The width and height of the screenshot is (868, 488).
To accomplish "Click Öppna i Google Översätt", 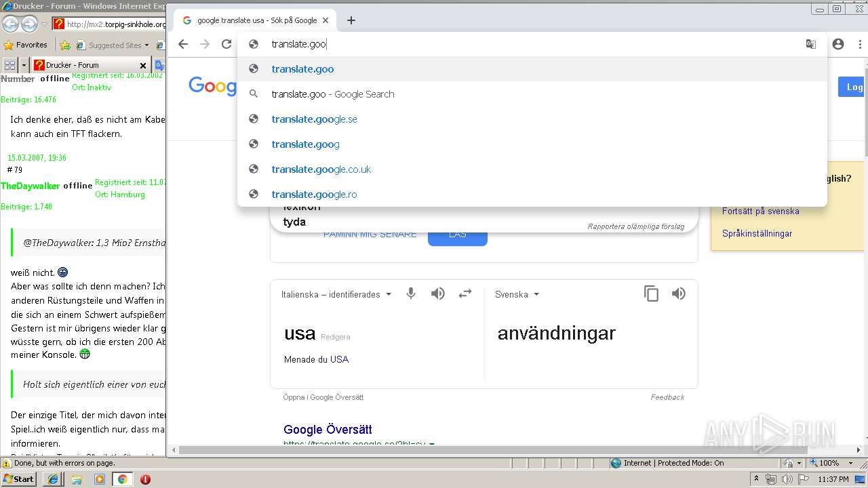I will tap(323, 397).
